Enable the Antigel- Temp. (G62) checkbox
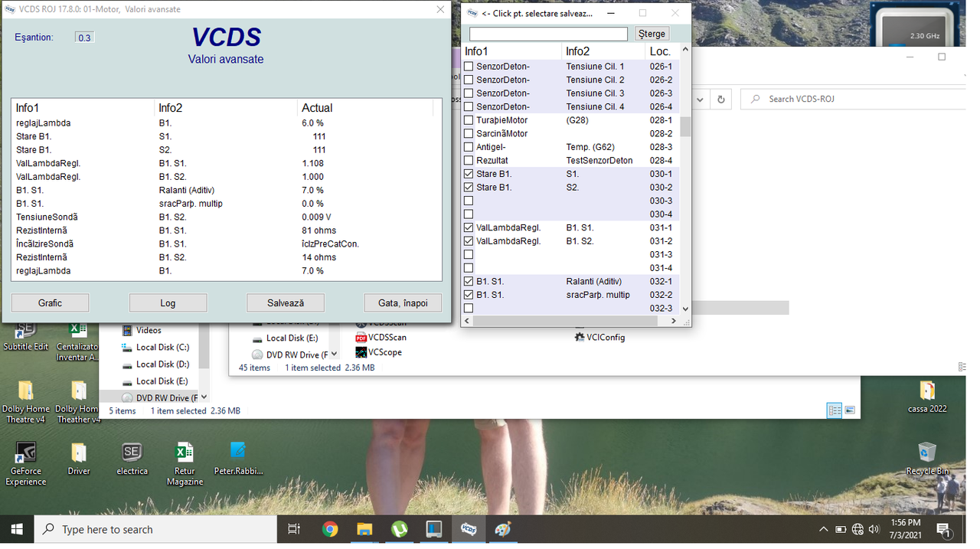 [x=469, y=147]
